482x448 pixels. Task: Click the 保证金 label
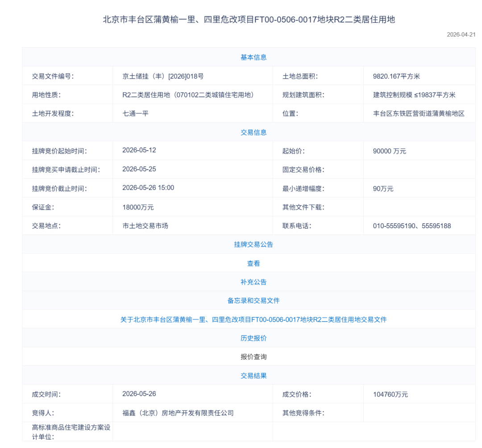pos(43,207)
